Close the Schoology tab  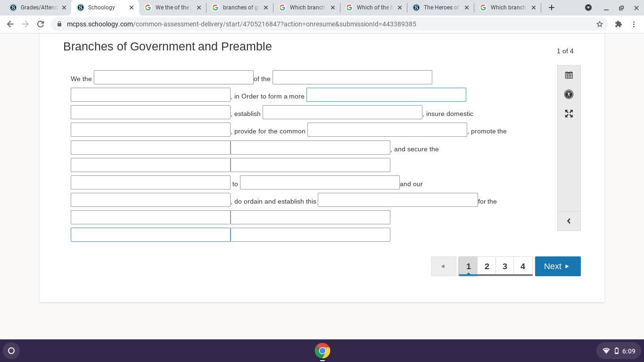pos(132,8)
